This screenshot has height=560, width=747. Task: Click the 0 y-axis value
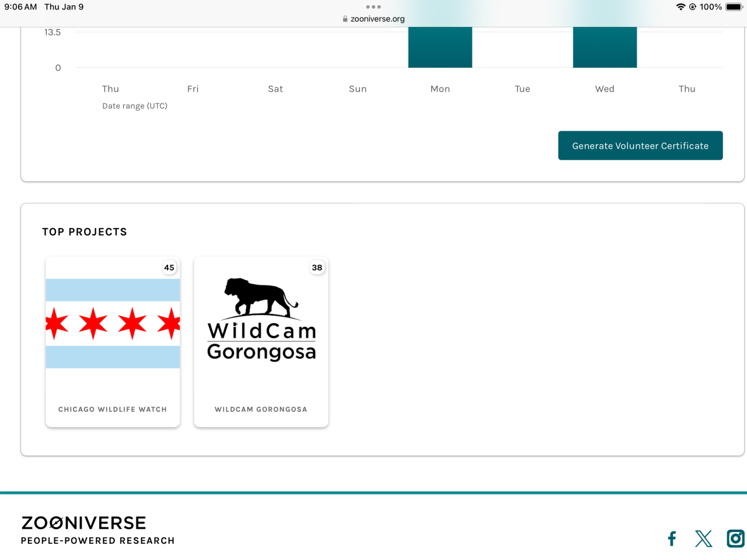[x=58, y=68]
